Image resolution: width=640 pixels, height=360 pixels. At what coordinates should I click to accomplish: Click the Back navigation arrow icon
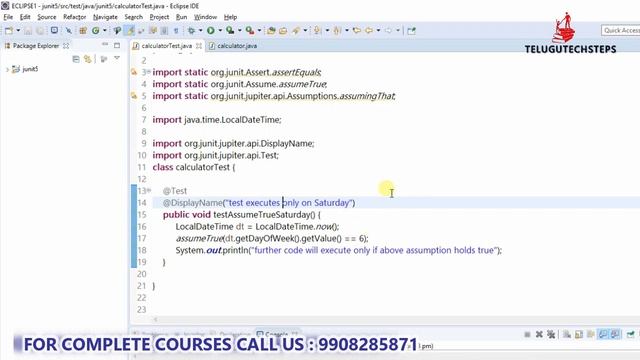[369, 30]
